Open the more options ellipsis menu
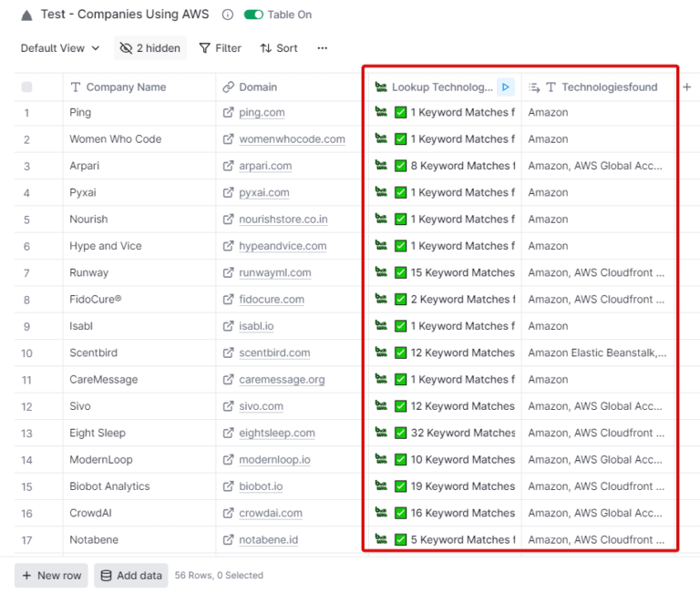 (x=322, y=48)
